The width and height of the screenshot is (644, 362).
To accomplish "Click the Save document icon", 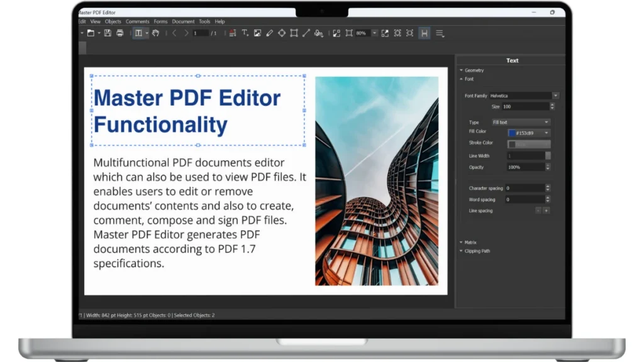I will tap(108, 33).
